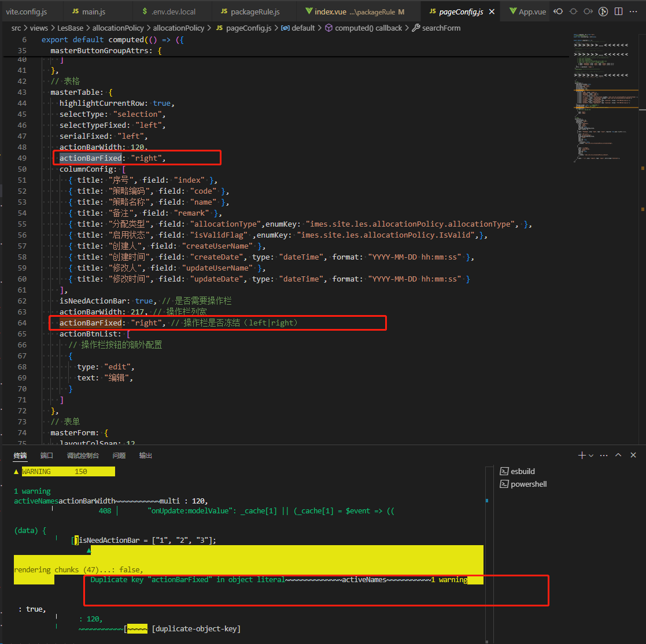Go to next change arrow icon
Screen dimensions: 646x644
pyautogui.click(x=588, y=12)
